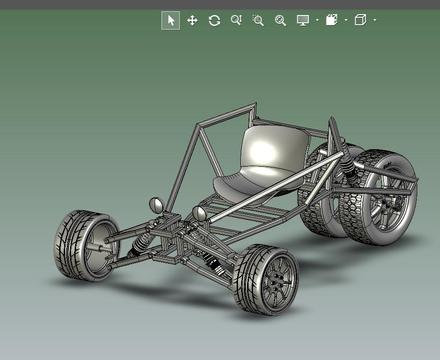Select the left headlight on the frame
This screenshot has height=360, width=440.
[156, 205]
